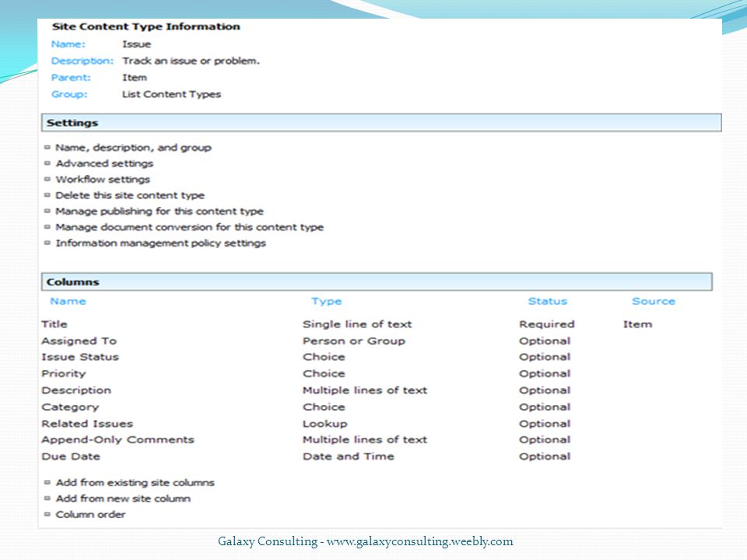This screenshot has height=560, width=747.
Task: Click Required status in Title row
Action: click(x=546, y=324)
